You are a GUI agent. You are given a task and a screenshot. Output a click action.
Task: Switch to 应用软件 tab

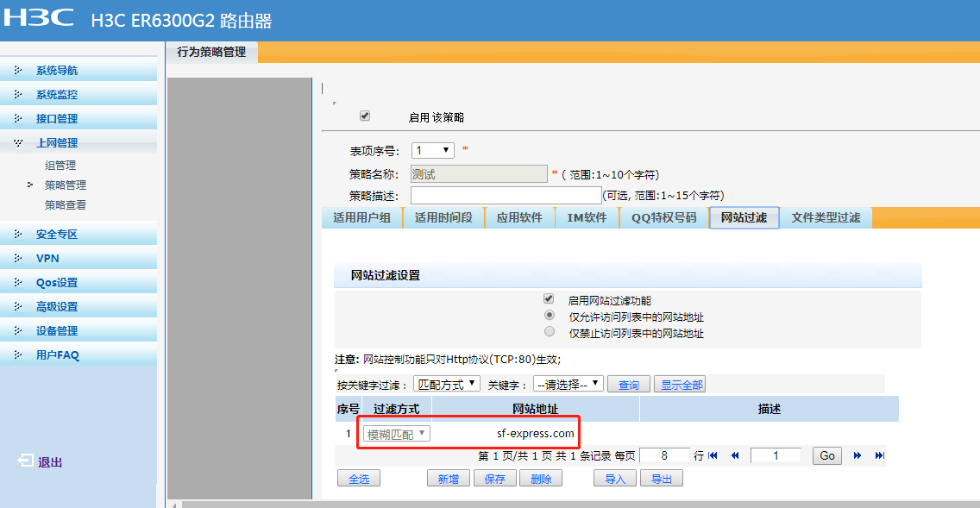[519, 217]
